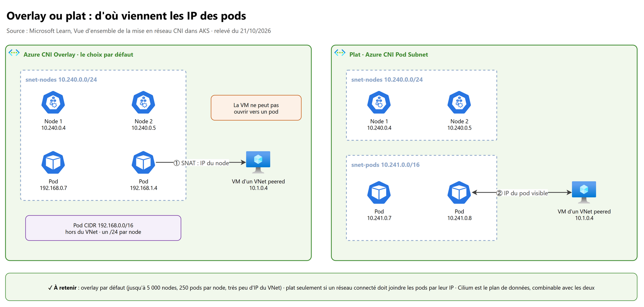Select the pod icon labeled 192.168.1.4
This screenshot has width=644, height=307.
(x=143, y=163)
